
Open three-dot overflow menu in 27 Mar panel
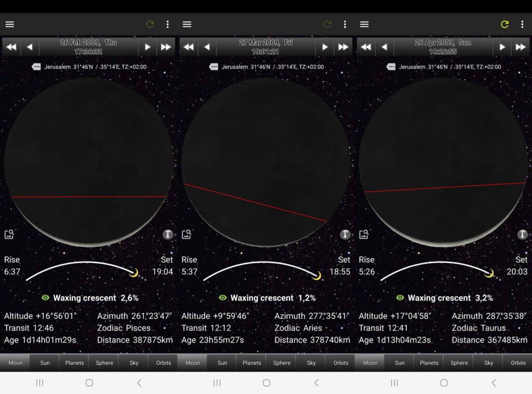pyautogui.click(x=345, y=24)
